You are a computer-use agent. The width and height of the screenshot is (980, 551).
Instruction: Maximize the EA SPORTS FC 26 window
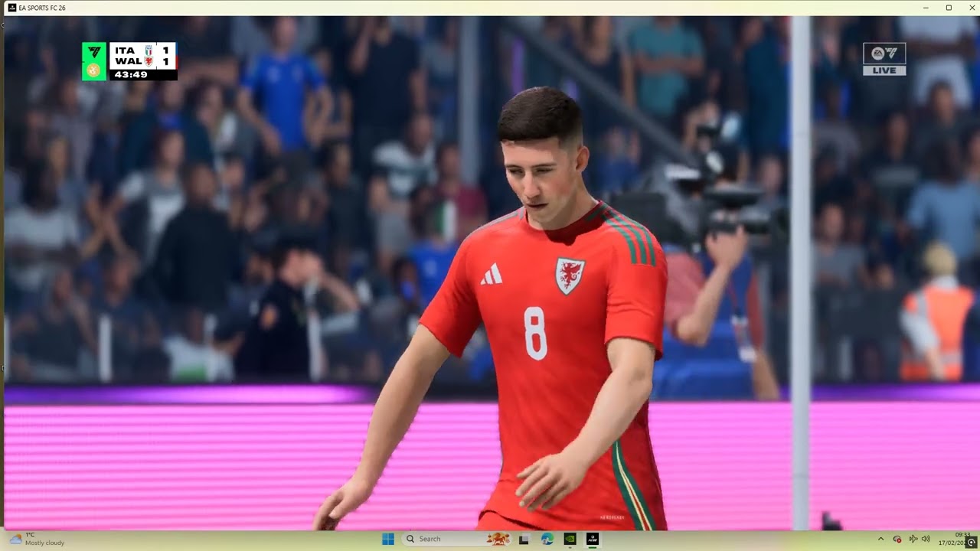click(x=949, y=8)
